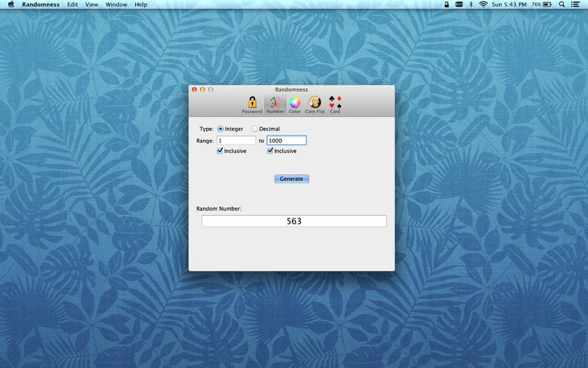Viewport: 588px width, 368px height.
Task: Toggle Inclusive for the lower bound
Action: [x=220, y=151]
